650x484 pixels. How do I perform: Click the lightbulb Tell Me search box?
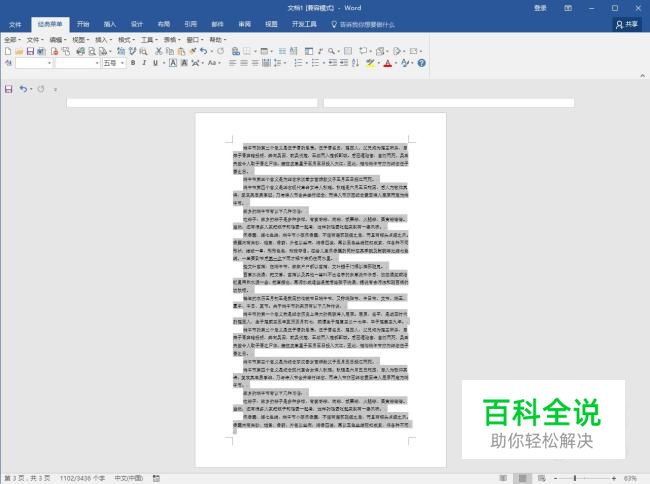[x=362, y=24]
